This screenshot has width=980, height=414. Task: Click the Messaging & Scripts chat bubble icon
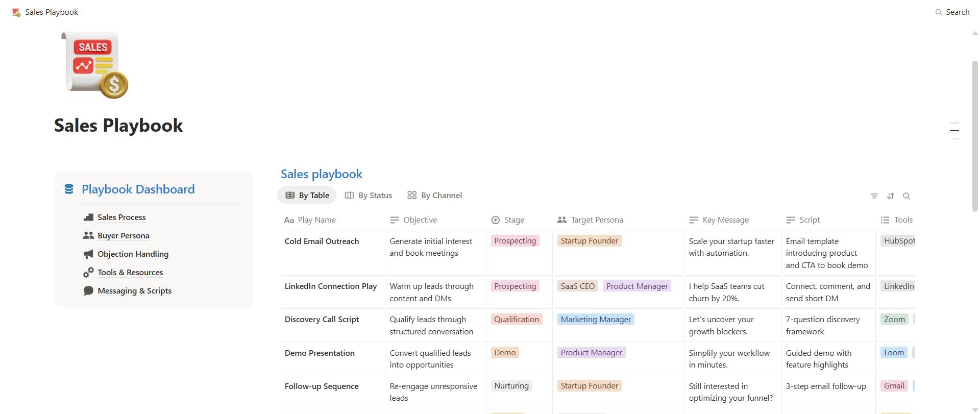88,291
